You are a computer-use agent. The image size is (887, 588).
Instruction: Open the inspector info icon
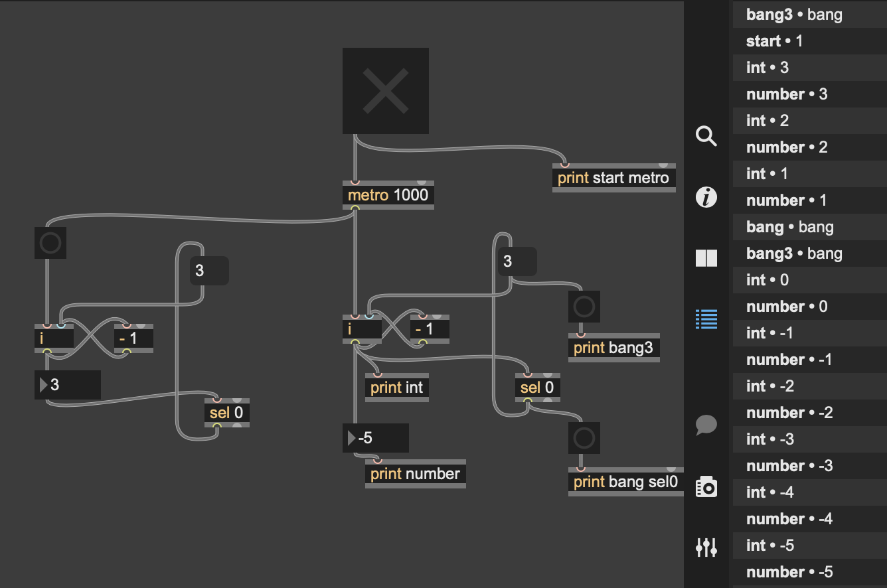(706, 197)
